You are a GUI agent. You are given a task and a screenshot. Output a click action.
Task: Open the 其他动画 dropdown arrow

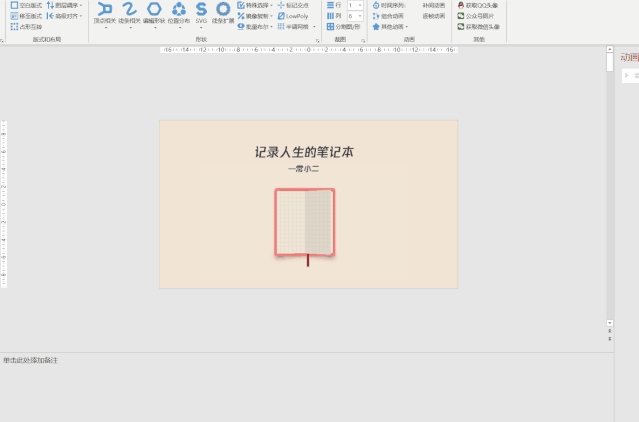click(406, 27)
